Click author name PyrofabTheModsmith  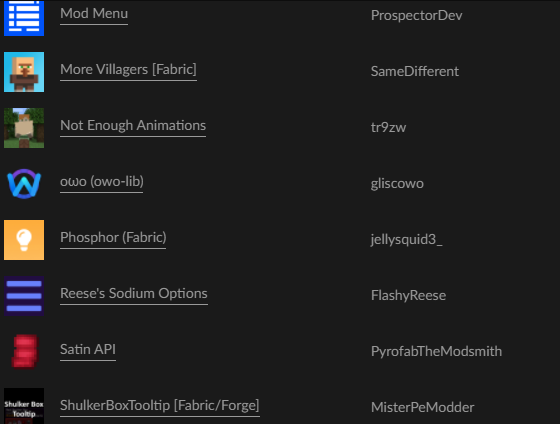436,351
